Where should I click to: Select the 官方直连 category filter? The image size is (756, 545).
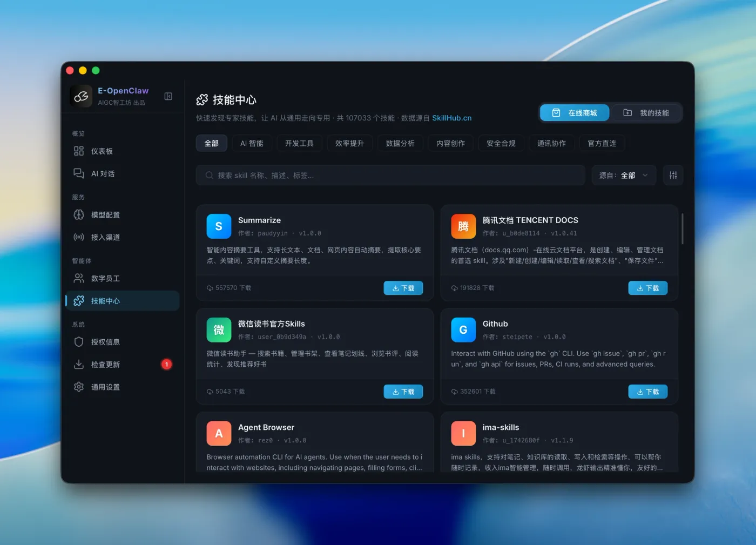pyautogui.click(x=602, y=143)
